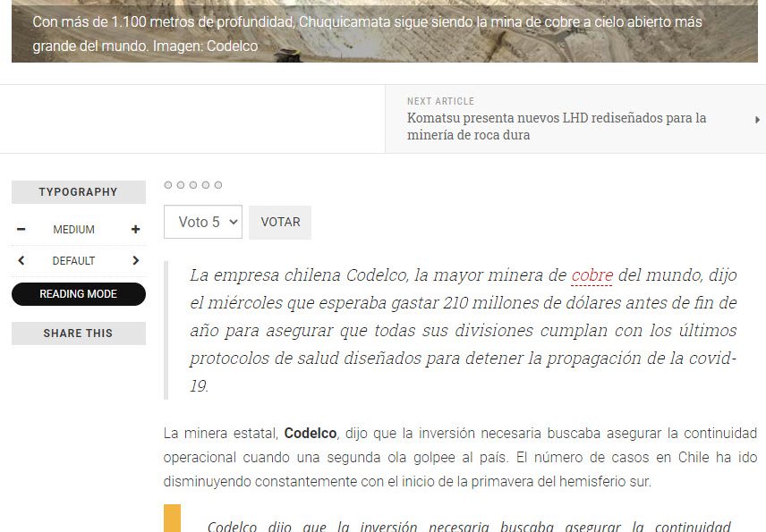
Task: Open the Voto 5 dropdown
Action: 203,223
